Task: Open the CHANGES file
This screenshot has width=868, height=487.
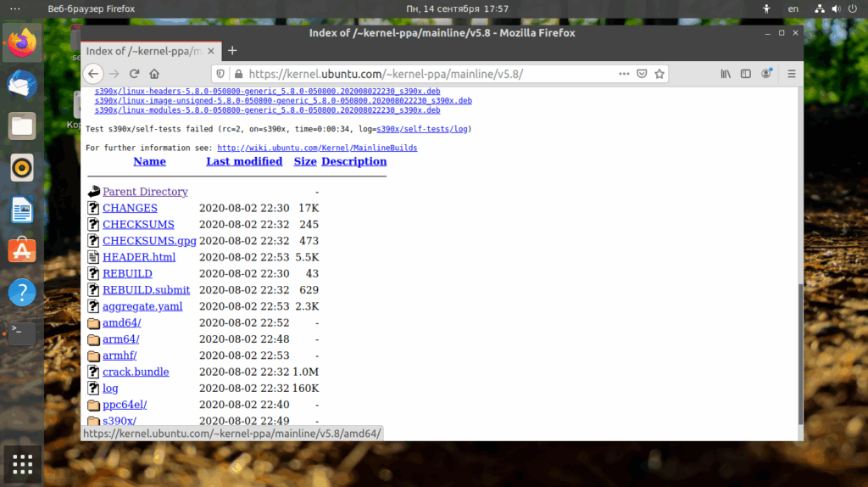Action: pyautogui.click(x=130, y=209)
